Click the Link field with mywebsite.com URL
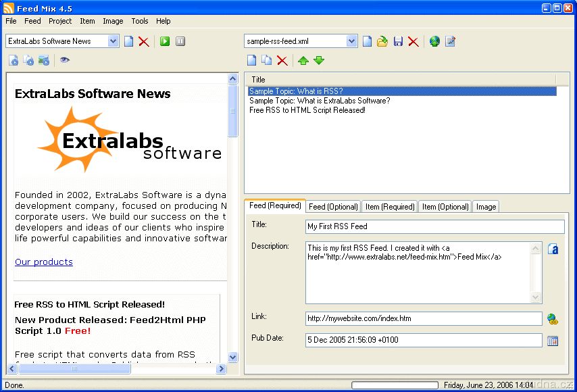This screenshot has width=577, height=392. pyautogui.click(x=424, y=318)
